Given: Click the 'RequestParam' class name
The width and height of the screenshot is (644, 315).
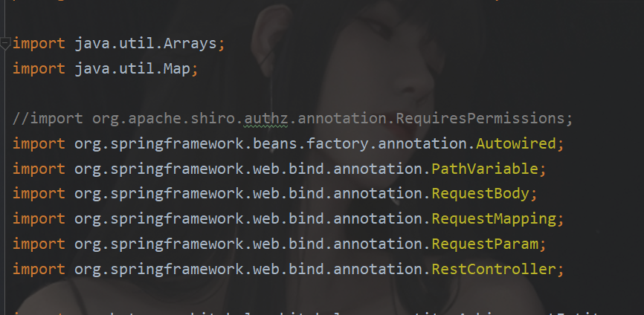Looking at the screenshot, I should (485, 244).
